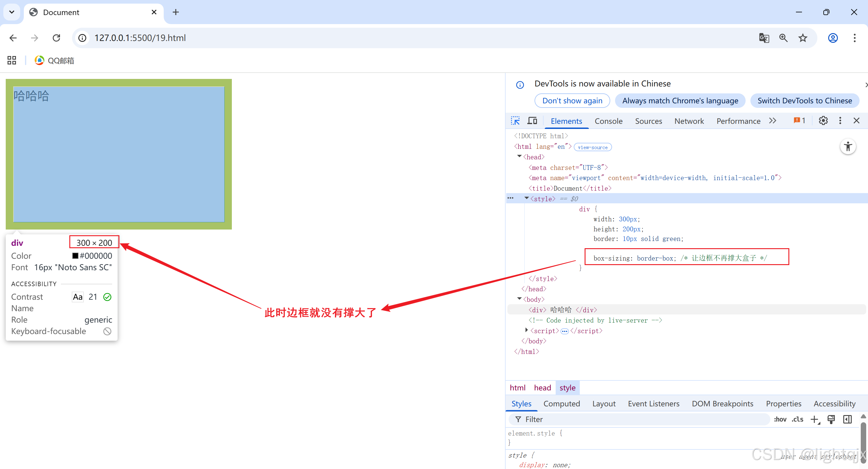Image resolution: width=868 pixels, height=469 pixels.
Task: Activate the inspect element picker icon
Action: pyautogui.click(x=515, y=121)
